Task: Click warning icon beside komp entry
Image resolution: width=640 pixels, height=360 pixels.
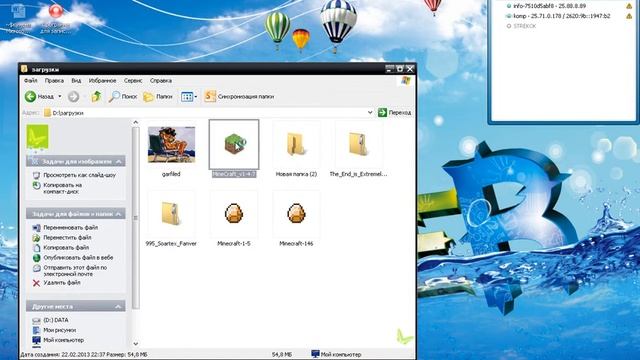Action: 629,16
